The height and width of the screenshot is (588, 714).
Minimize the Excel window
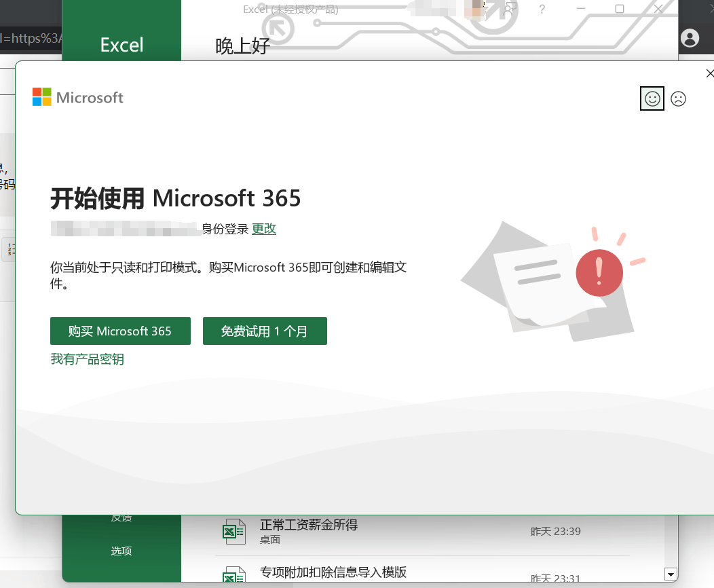pos(580,9)
